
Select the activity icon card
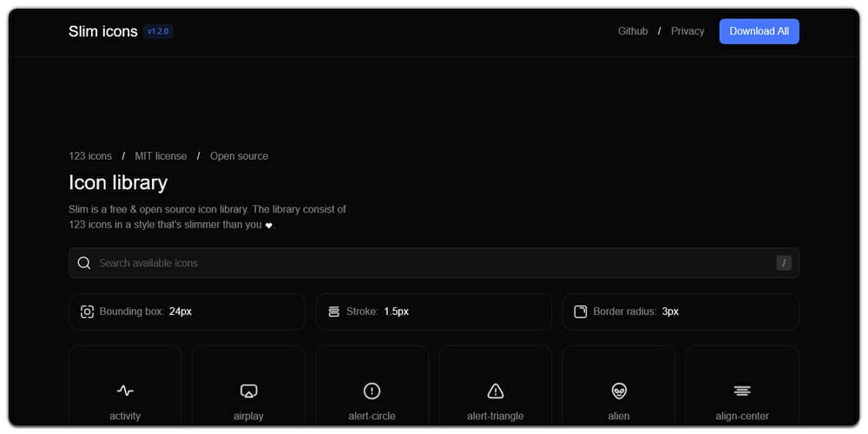click(125, 391)
